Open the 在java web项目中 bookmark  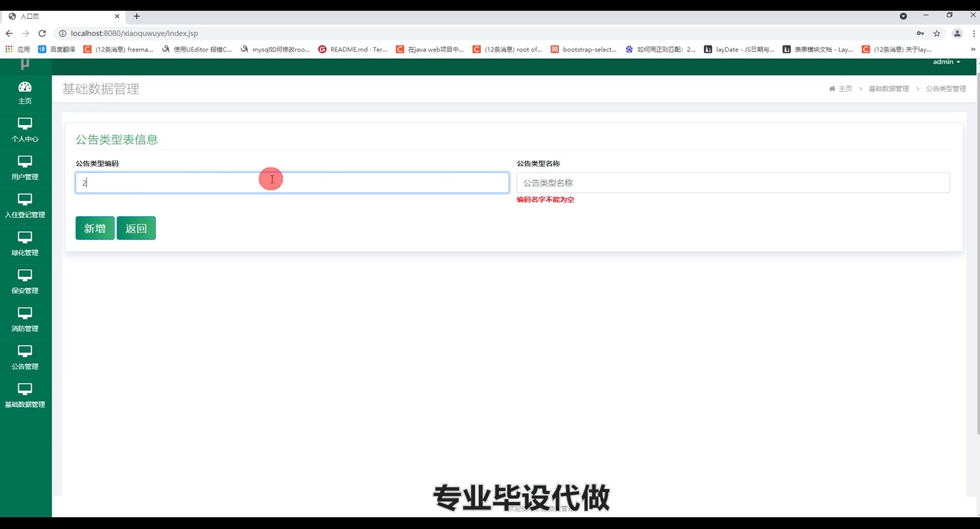[x=430, y=49]
